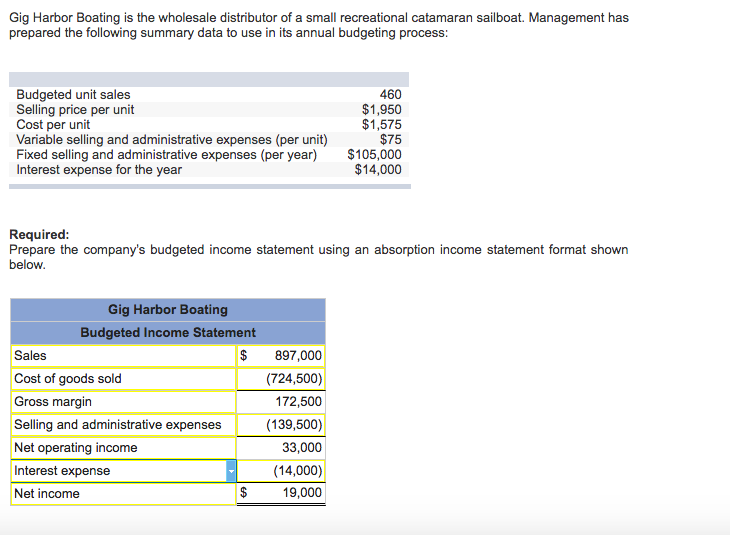730x535 pixels.
Task: Click the Selling price per unit label
Action: (x=75, y=109)
